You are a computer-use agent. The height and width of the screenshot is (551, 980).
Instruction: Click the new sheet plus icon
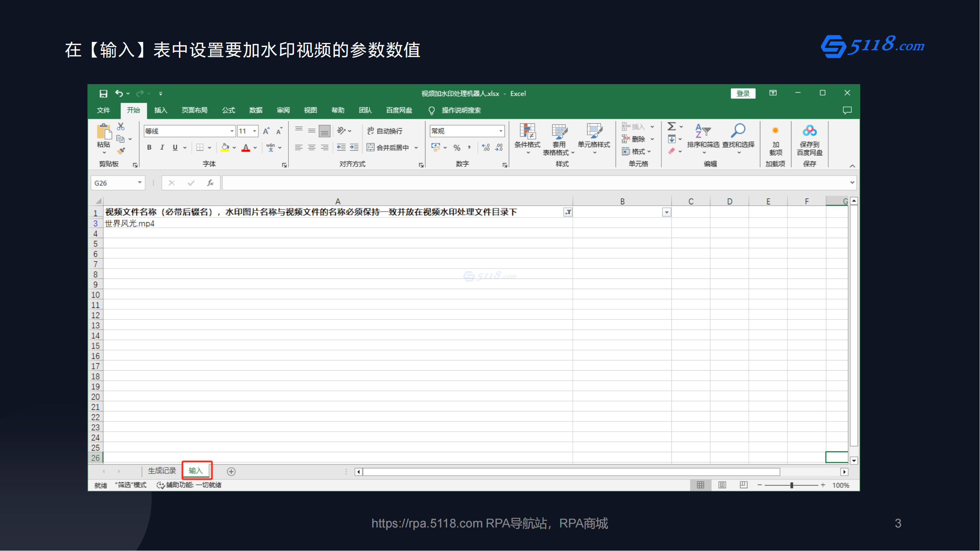point(231,472)
